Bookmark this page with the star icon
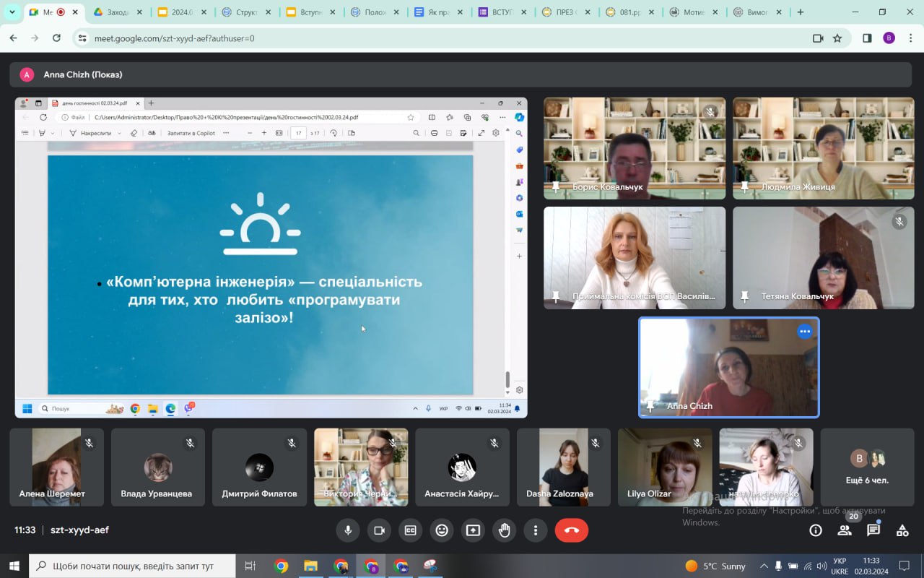This screenshot has width=924, height=578. click(837, 38)
